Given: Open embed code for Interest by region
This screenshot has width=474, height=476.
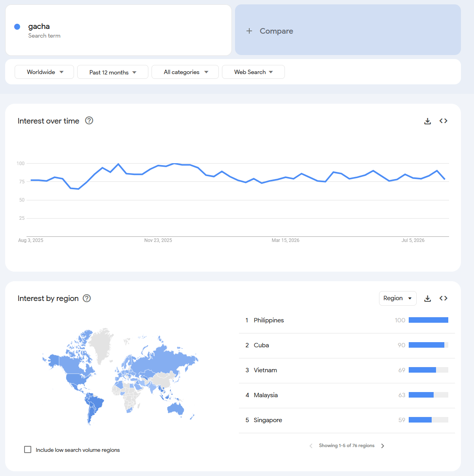Looking at the screenshot, I should tap(443, 298).
